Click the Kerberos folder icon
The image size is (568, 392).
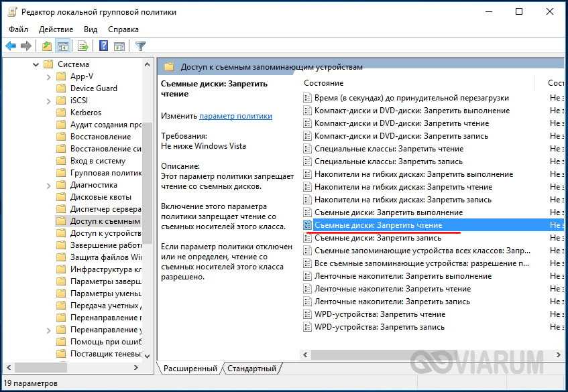61,113
